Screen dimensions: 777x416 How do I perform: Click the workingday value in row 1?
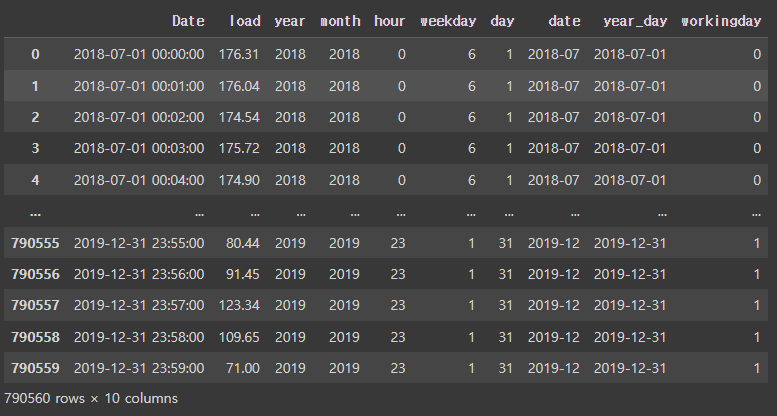click(x=757, y=86)
